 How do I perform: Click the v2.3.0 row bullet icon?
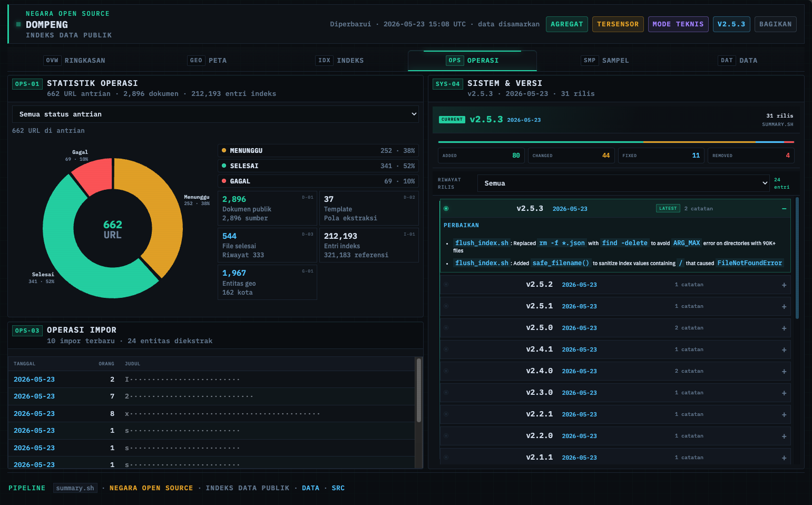coord(446,393)
